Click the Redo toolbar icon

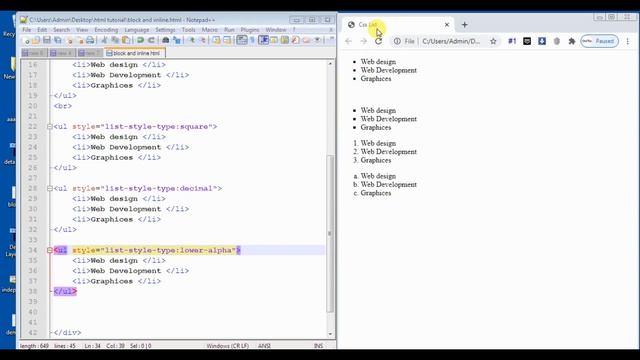151,40
